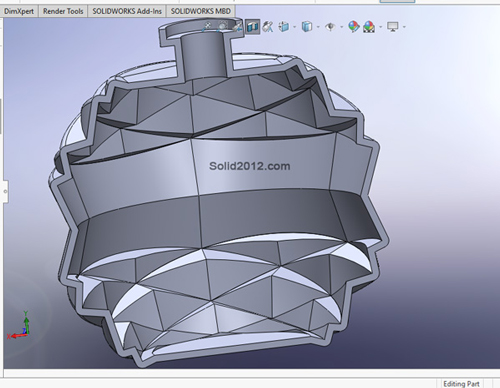This screenshot has width=500, height=388.
Task: Switch to the SOLIDWORKS MBD tab
Action: (201, 11)
